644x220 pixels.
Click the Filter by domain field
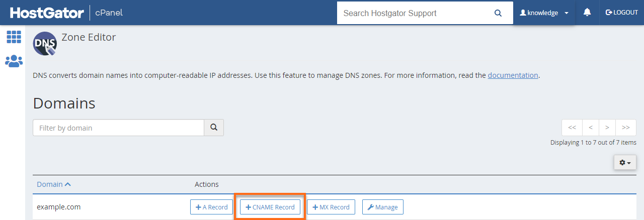coord(118,128)
